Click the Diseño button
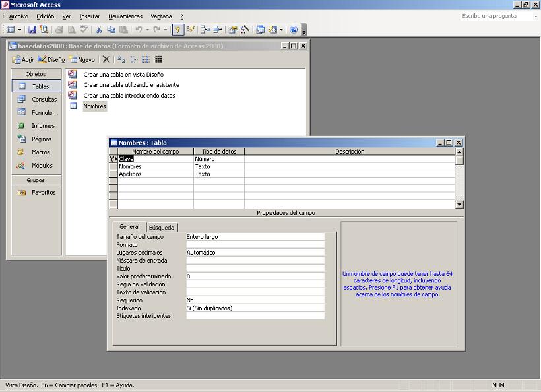541x392 pixels. click(x=53, y=59)
